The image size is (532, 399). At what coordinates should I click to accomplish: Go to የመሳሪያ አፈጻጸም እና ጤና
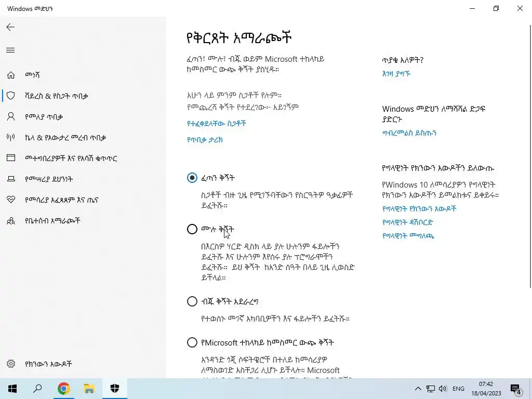click(x=61, y=200)
